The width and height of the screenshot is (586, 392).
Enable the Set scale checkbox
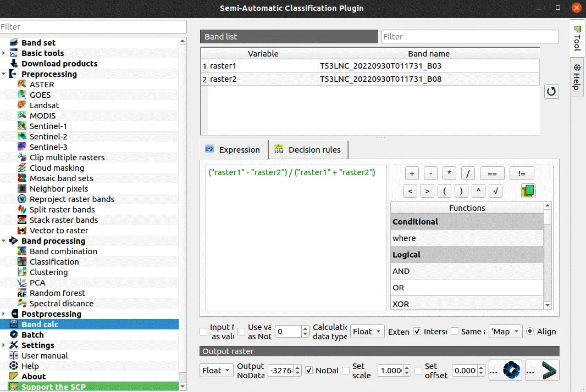point(346,371)
